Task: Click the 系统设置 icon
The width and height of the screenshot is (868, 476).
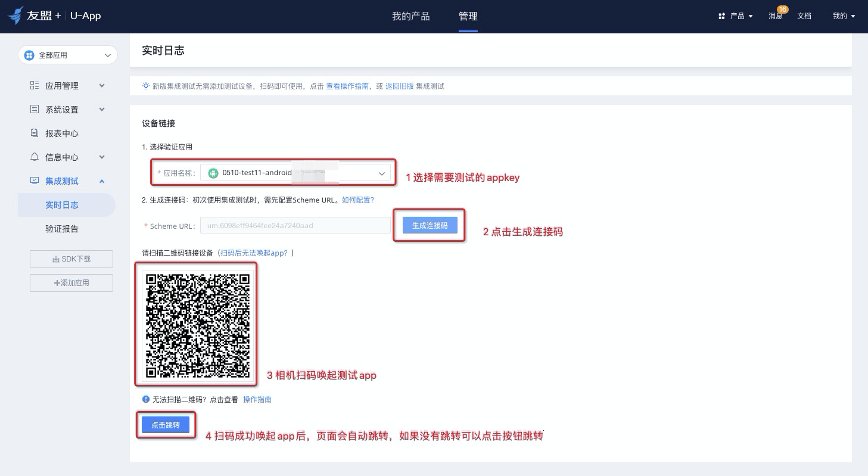Action: [x=35, y=110]
